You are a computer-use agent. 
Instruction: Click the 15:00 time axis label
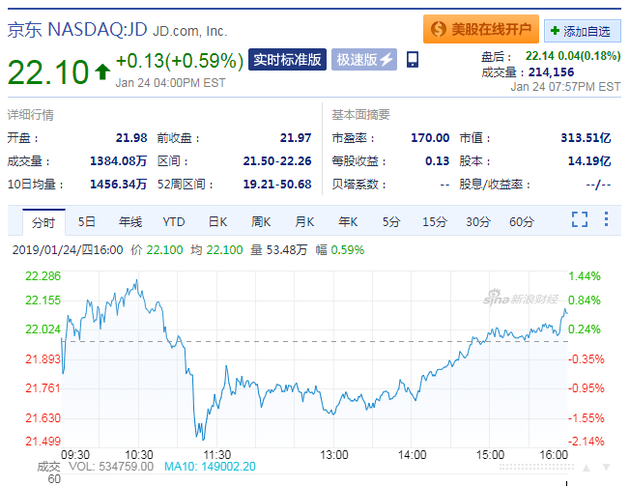(490, 455)
